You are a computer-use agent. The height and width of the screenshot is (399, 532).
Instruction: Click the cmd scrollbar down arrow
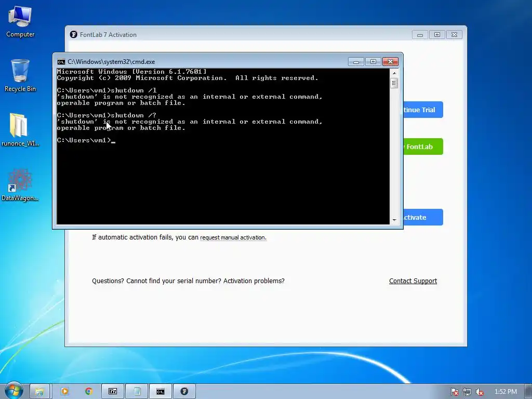(394, 220)
